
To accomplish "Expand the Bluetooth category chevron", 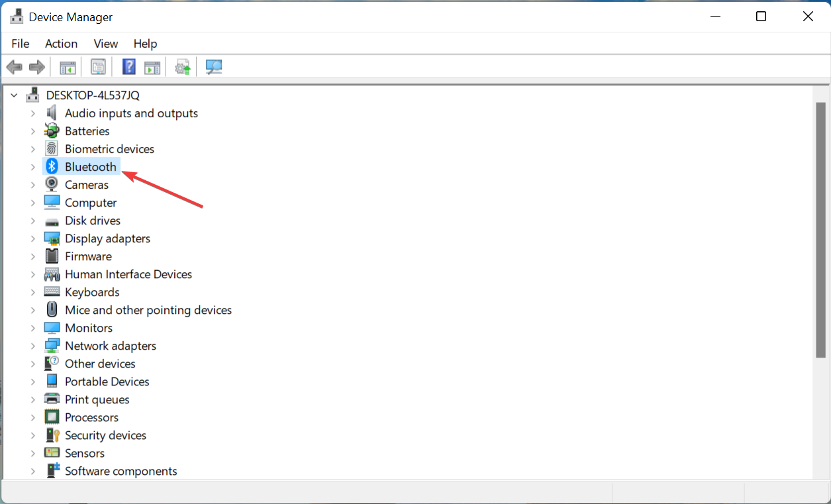I will click(32, 167).
